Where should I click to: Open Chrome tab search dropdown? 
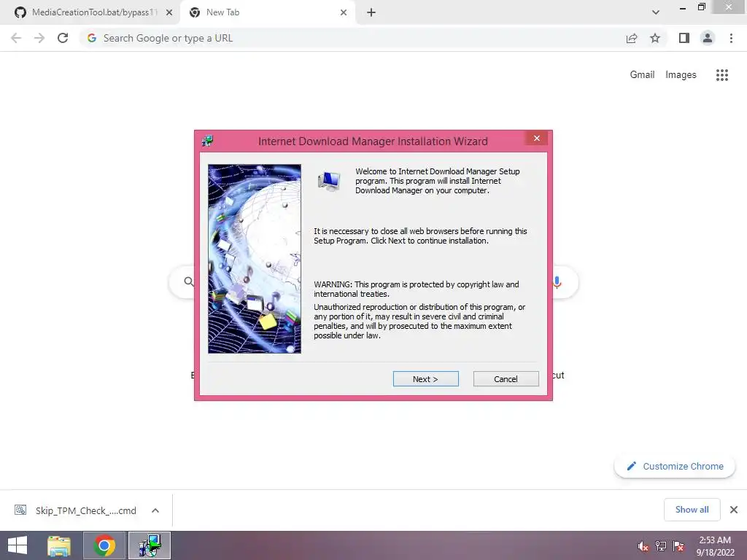(656, 12)
